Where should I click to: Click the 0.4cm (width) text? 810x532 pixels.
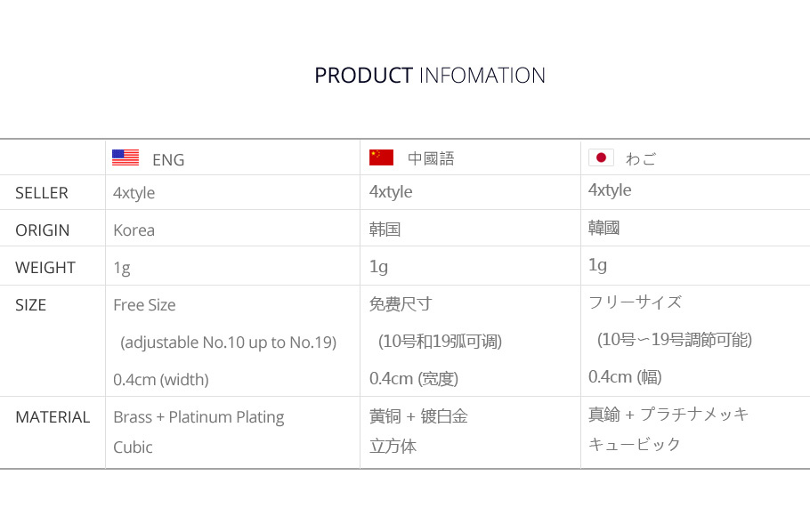161,380
